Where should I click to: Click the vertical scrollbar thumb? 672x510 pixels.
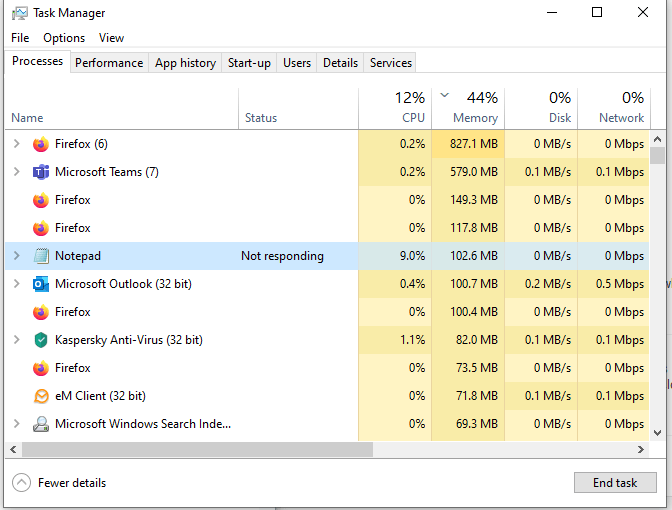[x=657, y=156]
